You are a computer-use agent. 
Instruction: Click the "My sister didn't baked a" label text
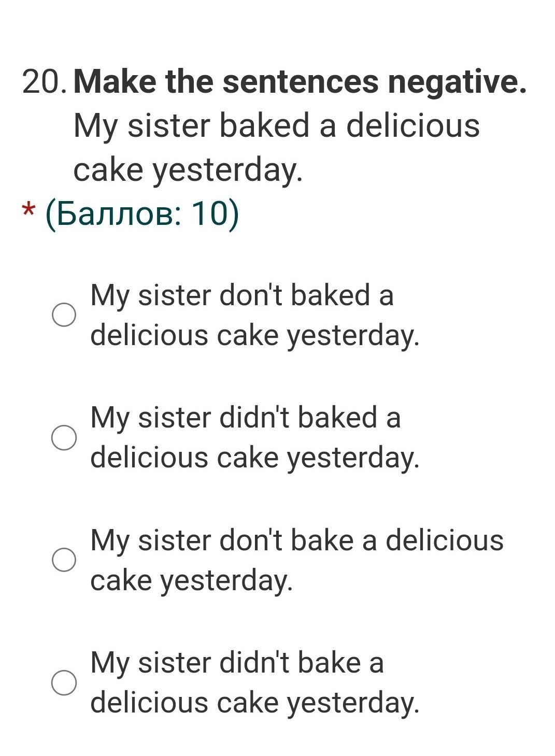tap(246, 418)
